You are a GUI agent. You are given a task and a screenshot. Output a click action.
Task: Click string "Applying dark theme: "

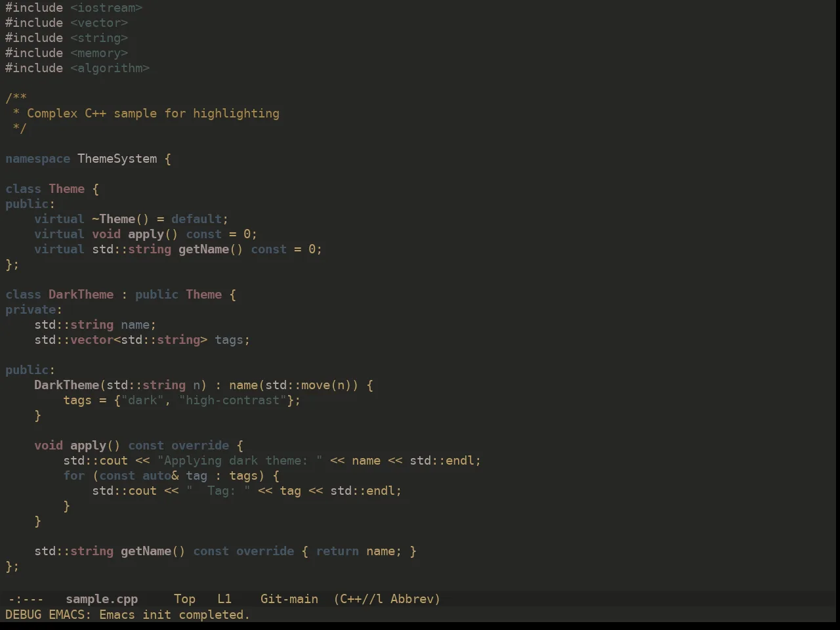point(240,461)
